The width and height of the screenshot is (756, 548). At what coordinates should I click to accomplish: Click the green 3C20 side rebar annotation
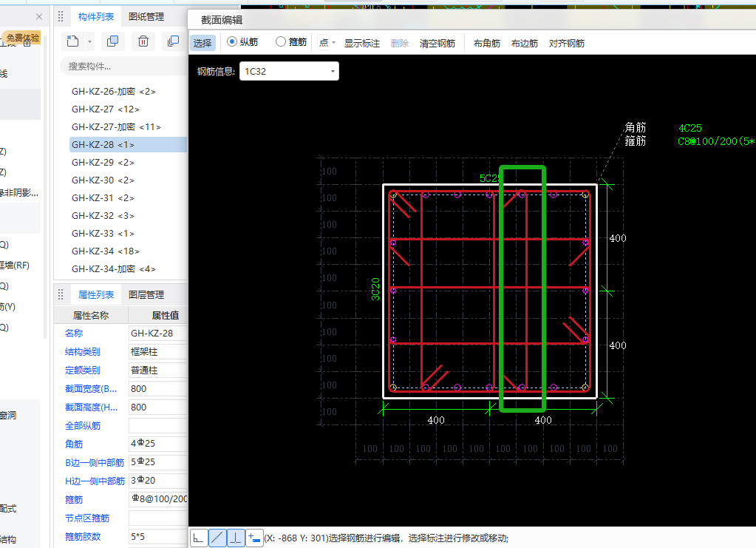[x=375, y=289]
